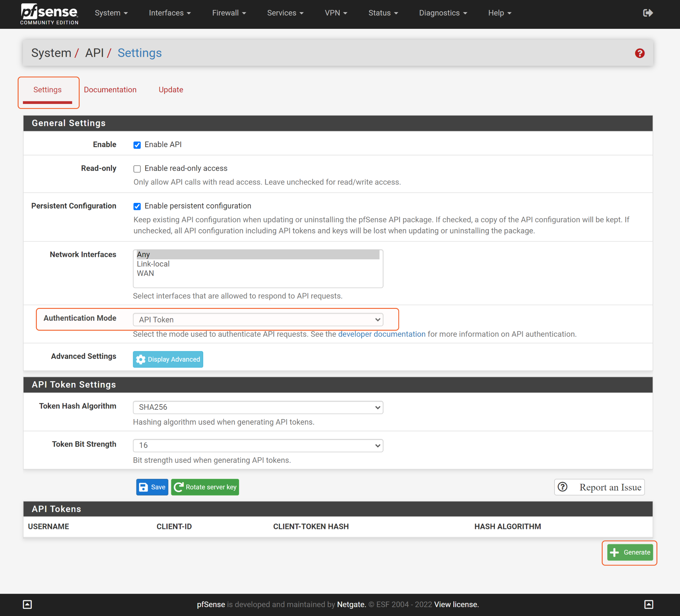Open the Firewall menu

tap(229, 13)
